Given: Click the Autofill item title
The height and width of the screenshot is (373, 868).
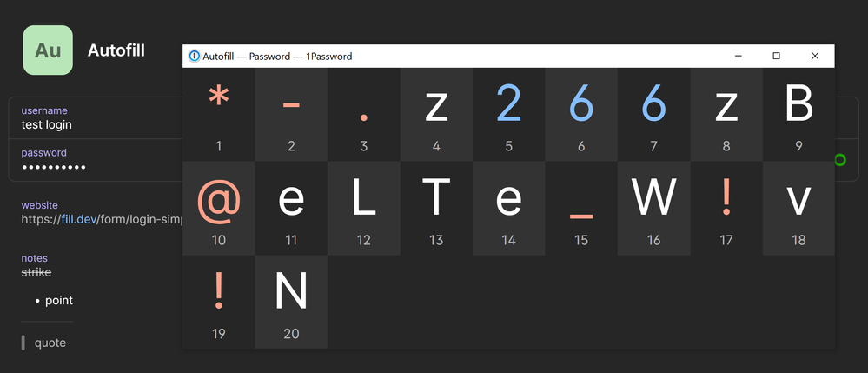Looking at the screenshot, I should point(116,50).
